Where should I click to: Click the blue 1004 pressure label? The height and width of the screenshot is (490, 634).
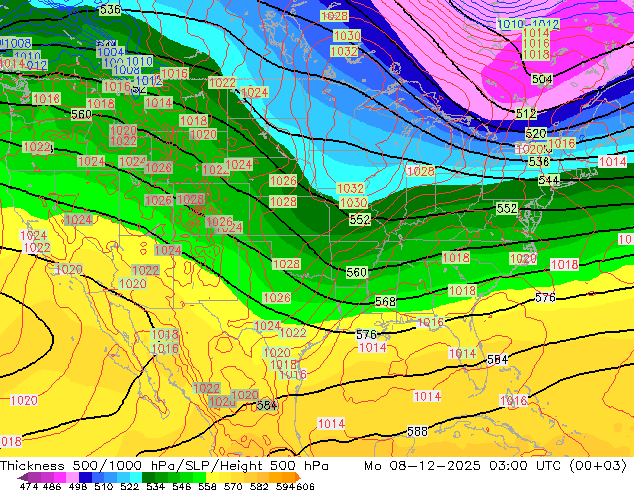point(110,52)
